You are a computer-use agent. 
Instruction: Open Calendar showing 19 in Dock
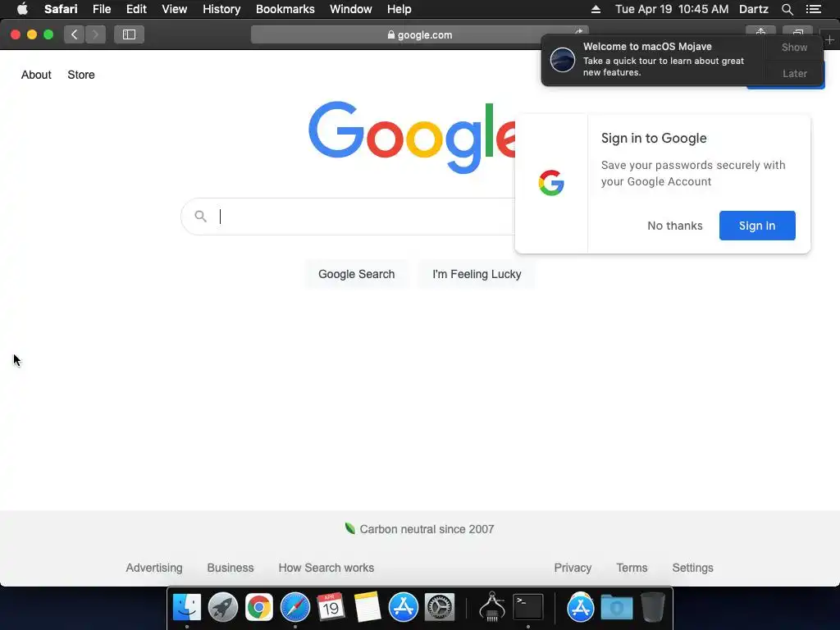(331, 607)
